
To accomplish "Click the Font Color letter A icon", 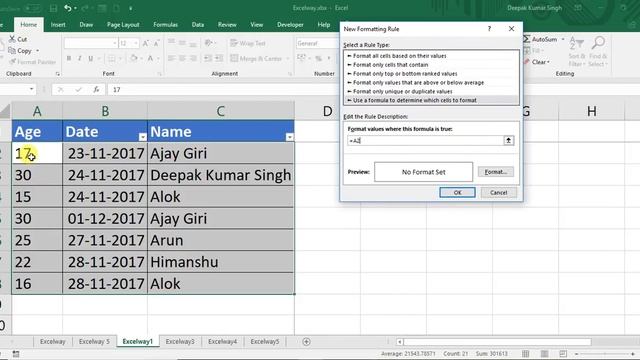I will [x=150, y=58].
